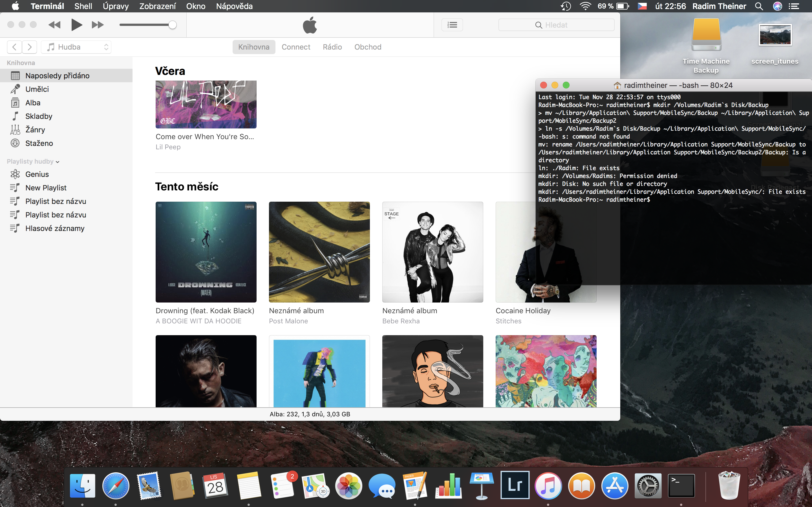Switch to the Rádio tab
The image size is (812, 507).
(x=332, y=47)
